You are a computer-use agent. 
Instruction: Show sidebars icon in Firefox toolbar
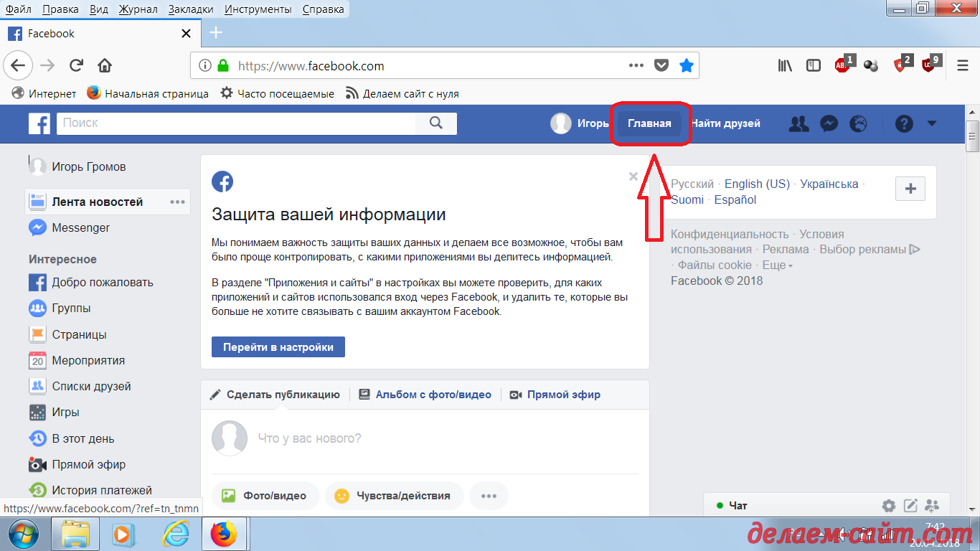[814, 65]
